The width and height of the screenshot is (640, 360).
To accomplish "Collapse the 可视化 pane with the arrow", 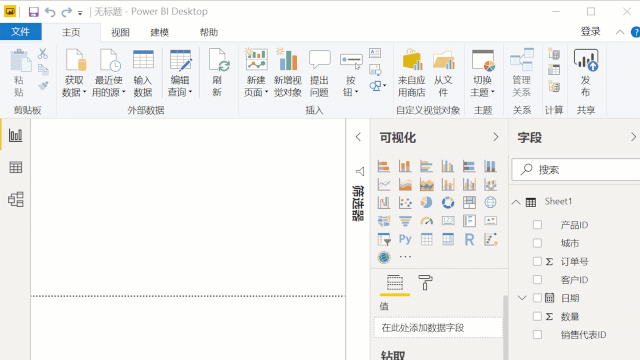I will pos(496,137).
